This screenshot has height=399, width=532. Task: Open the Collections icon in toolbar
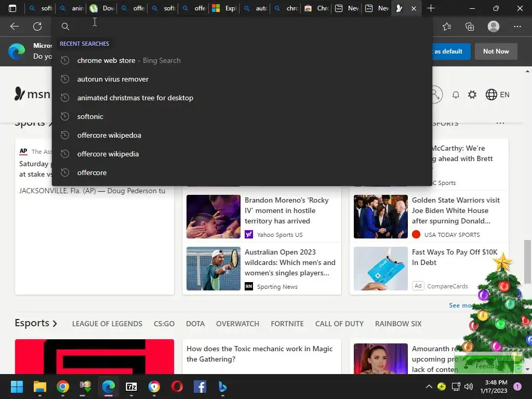pyautogui.click(x=470, y=26)
